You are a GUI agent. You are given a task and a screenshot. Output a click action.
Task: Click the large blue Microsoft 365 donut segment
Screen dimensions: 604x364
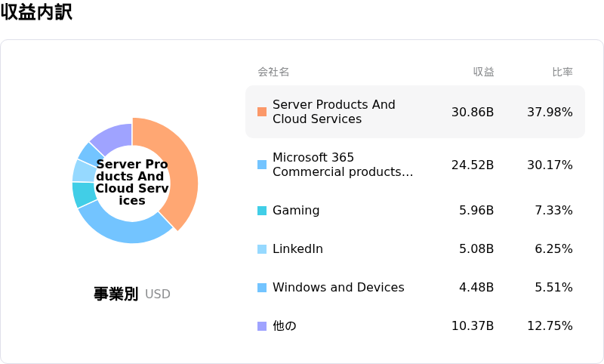pyautogui.click(x=123, y=229)
